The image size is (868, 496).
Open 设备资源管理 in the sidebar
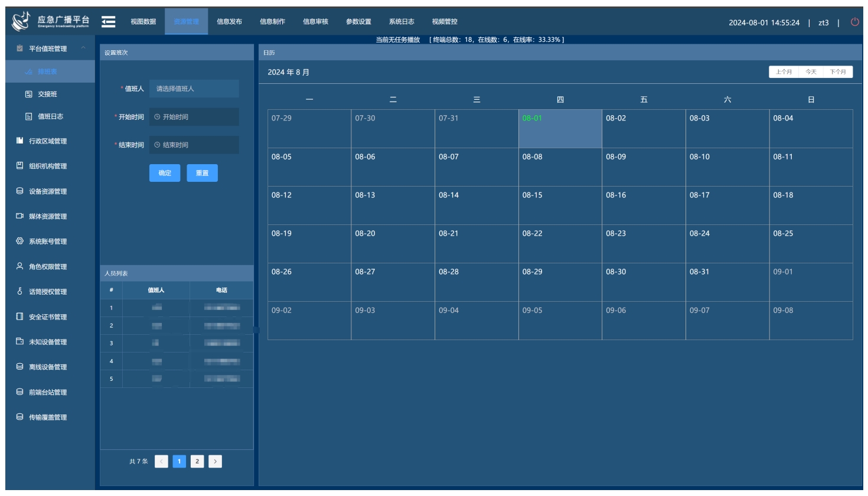pos(47,191)
